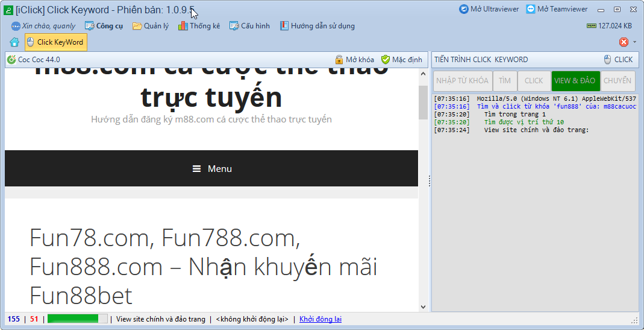Viewport: 644px width, 330px height.
Task: Click the Fun78.com, Fun788.com article heading
Action: coord(203,267)
